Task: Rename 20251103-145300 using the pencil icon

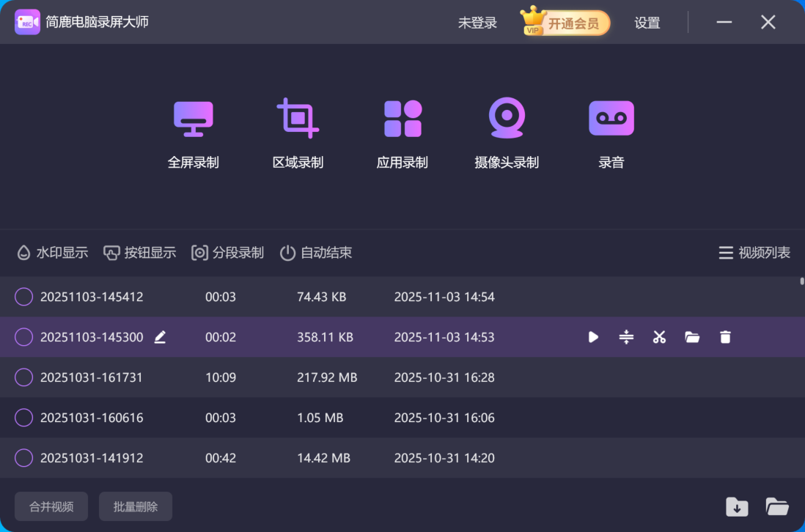Action: pos(161,337)
